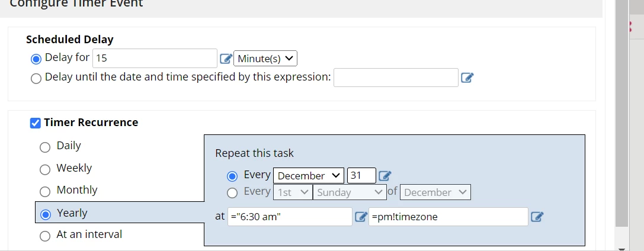Screen dimensions: 644x251
Task: Open expression editor for delay-until date field
Action: point(467,78)
